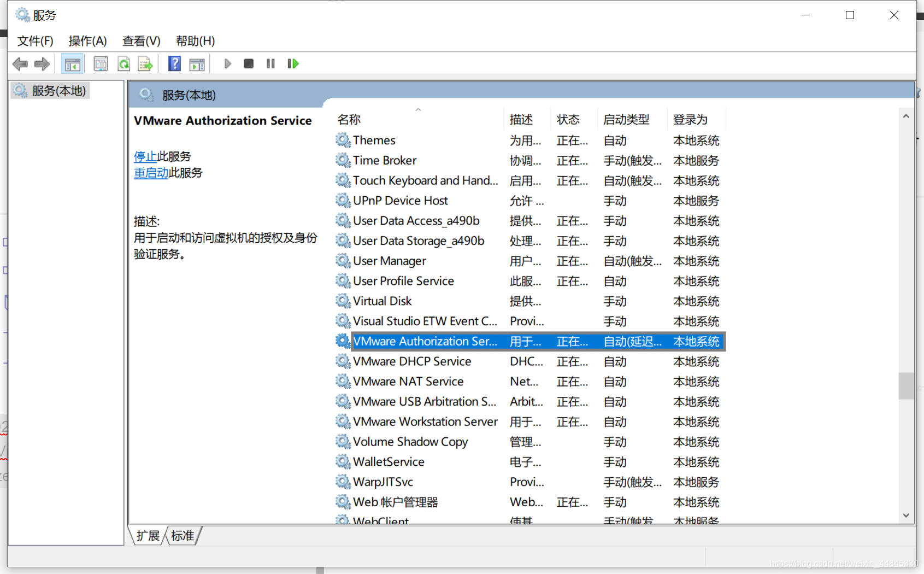924x574 pixels.
Task: Open the Help question-mark icon
Action: point(174,64)
